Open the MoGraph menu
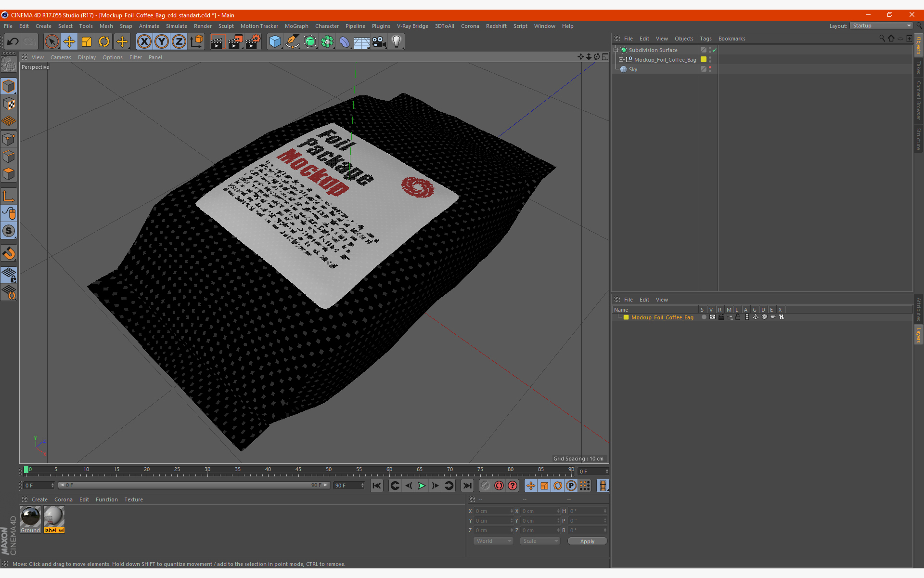 [296, 26]
